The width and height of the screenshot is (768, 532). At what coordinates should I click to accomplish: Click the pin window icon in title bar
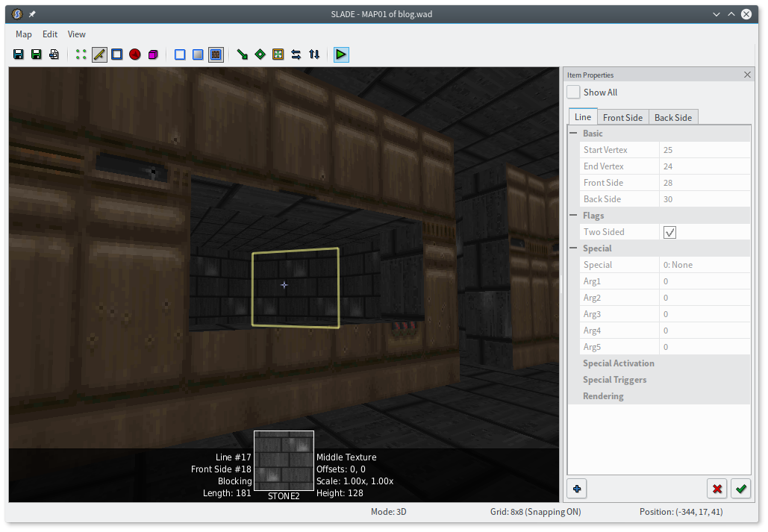click(32, 14)
